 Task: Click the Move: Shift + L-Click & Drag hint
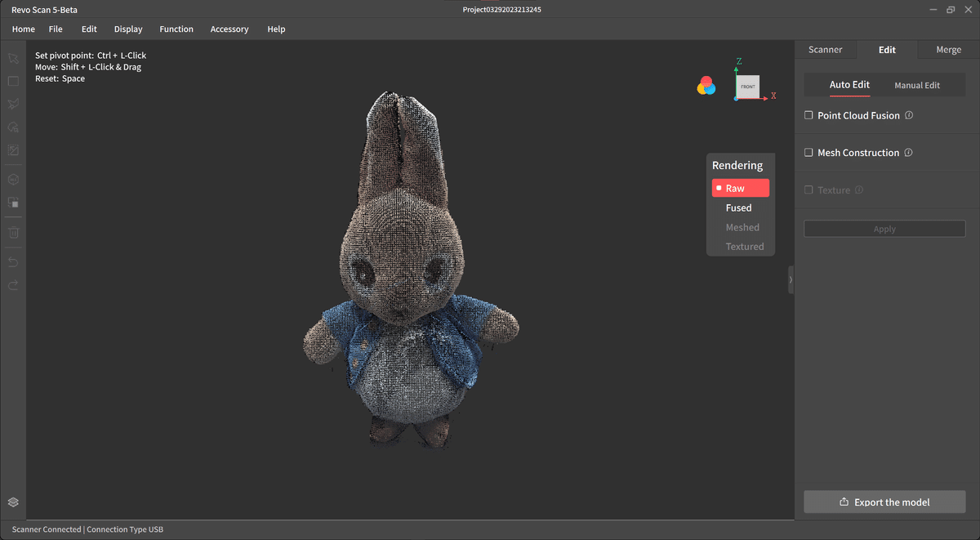pos(88,67)
